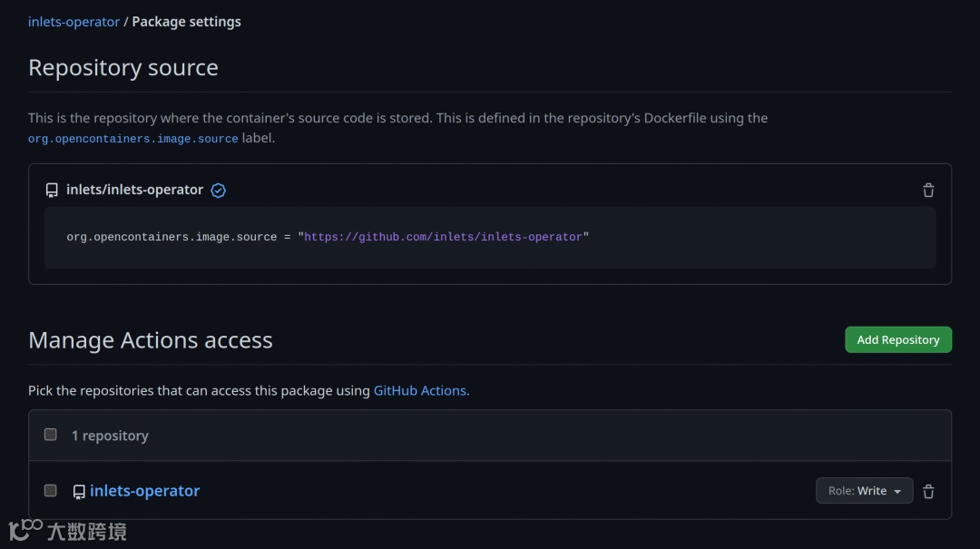Click the repo icon beside inlets/inlets-operator
980x549 pixels.
(52, 191)
